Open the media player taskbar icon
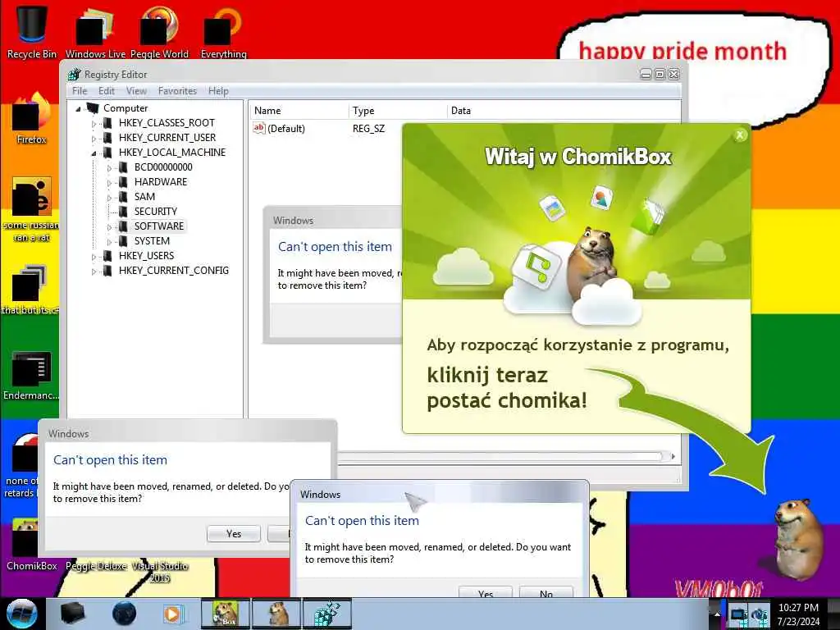 coord(173,614)
